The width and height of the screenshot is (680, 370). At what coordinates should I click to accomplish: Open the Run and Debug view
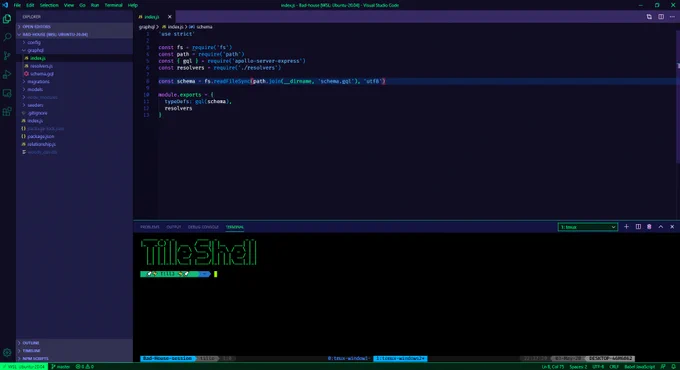[7, 75]
